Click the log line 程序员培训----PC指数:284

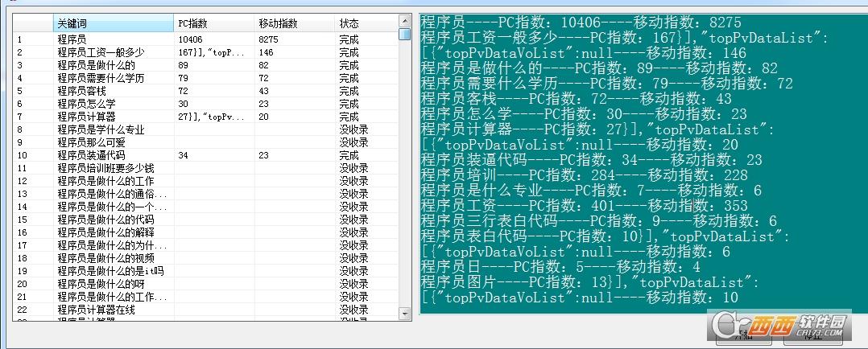click(584, 175)
